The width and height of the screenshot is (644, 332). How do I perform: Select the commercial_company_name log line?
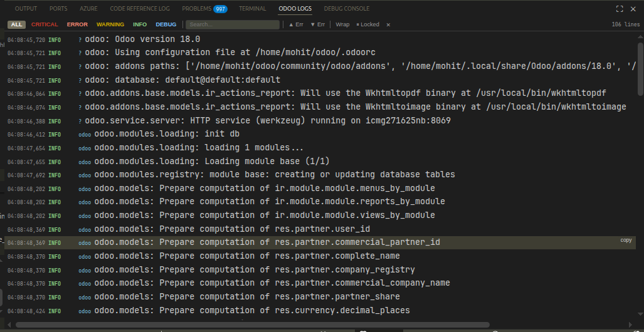pos(320,283)
